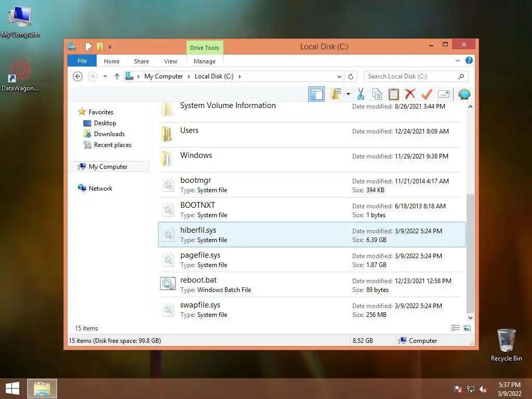Click the Cut scissors icon in toolbar
This screenshot has width=532, height=399.
(x=361, y=94)
